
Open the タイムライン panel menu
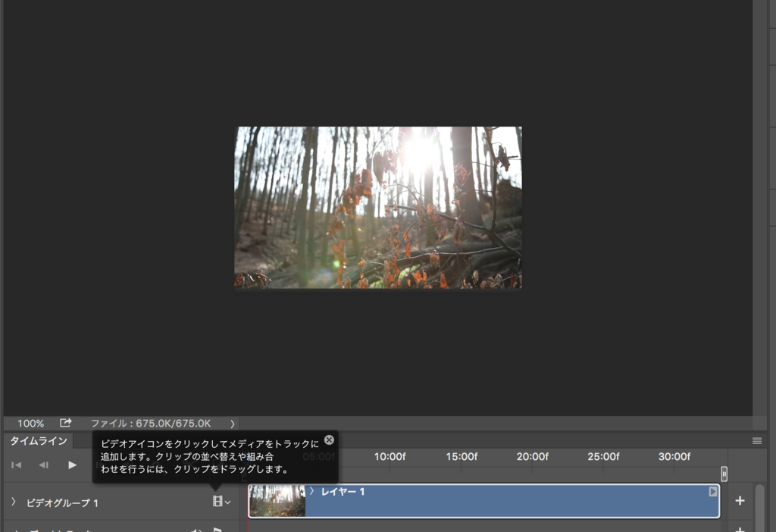[x=757, y=441]
